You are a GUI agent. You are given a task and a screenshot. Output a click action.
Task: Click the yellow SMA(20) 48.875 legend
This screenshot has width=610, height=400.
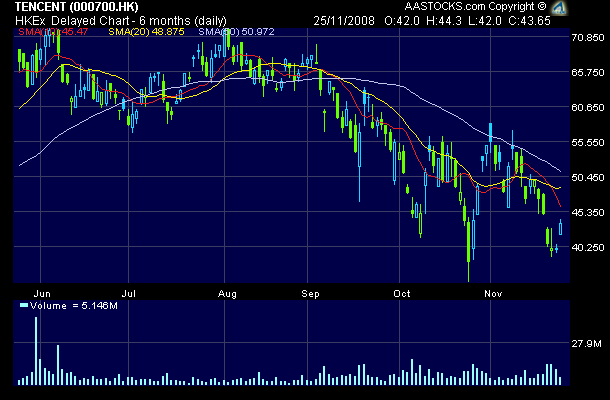[x=146, y=32]
